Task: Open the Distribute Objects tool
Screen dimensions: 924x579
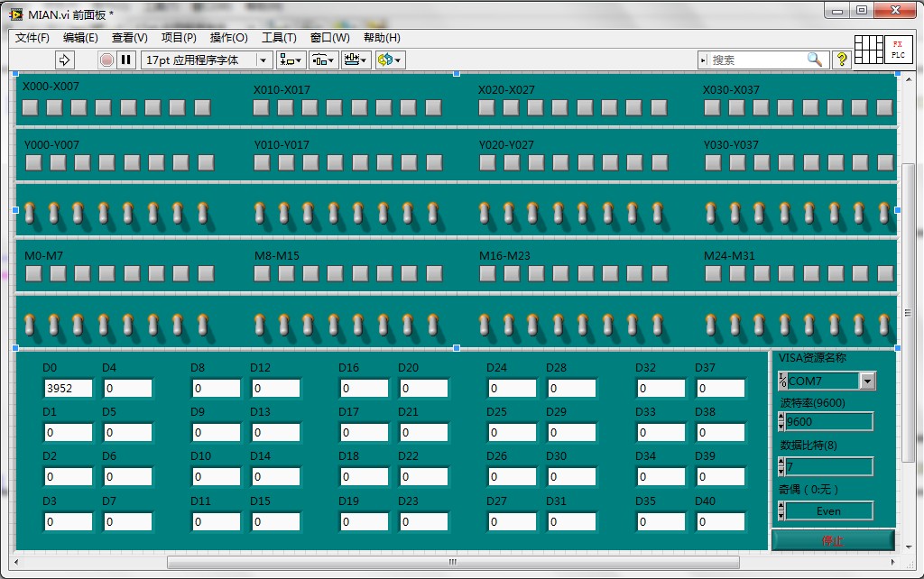Action: coord(323,60)
